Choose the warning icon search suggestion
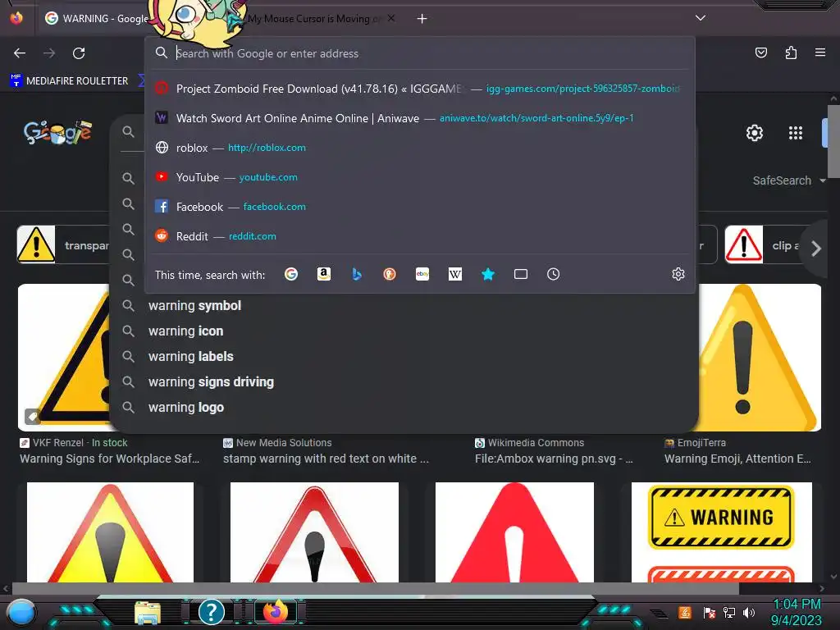Image resolution: width=840 pixels, height=630 pixels. coord(186,331)
